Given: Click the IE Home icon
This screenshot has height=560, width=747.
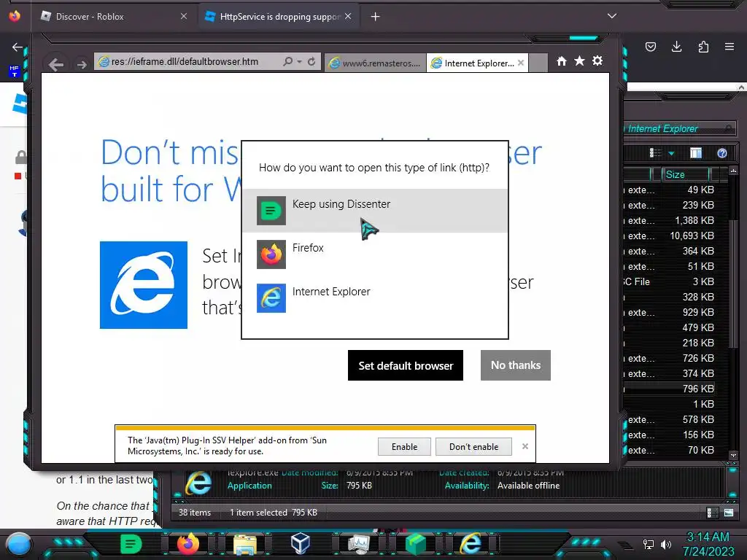Looking at the screenshot, I should point(562,61).
